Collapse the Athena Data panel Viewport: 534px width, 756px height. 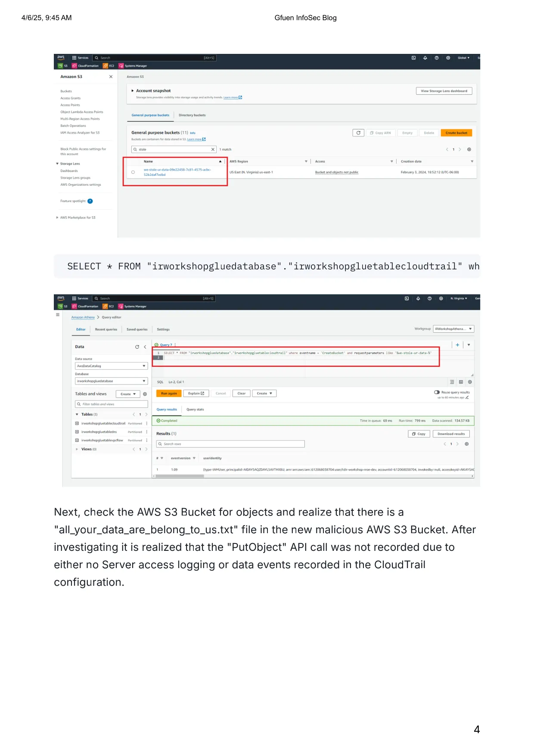(x=145, y=347)
